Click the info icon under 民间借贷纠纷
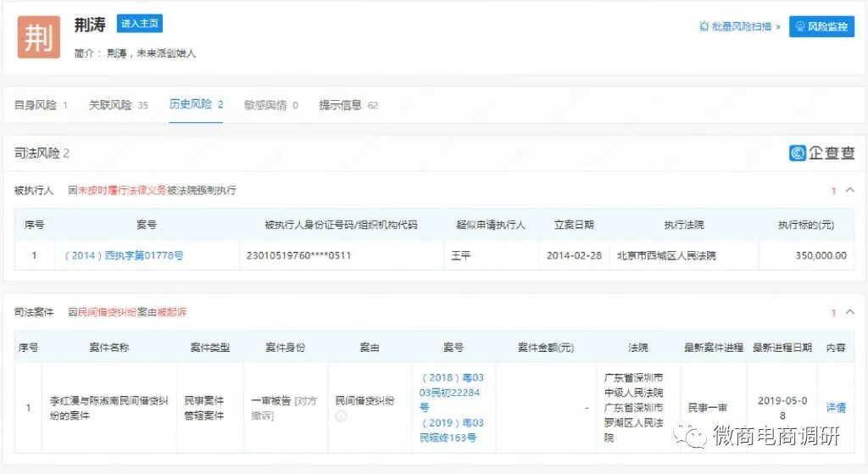The image size is (868, 474). tap(341, 416)
